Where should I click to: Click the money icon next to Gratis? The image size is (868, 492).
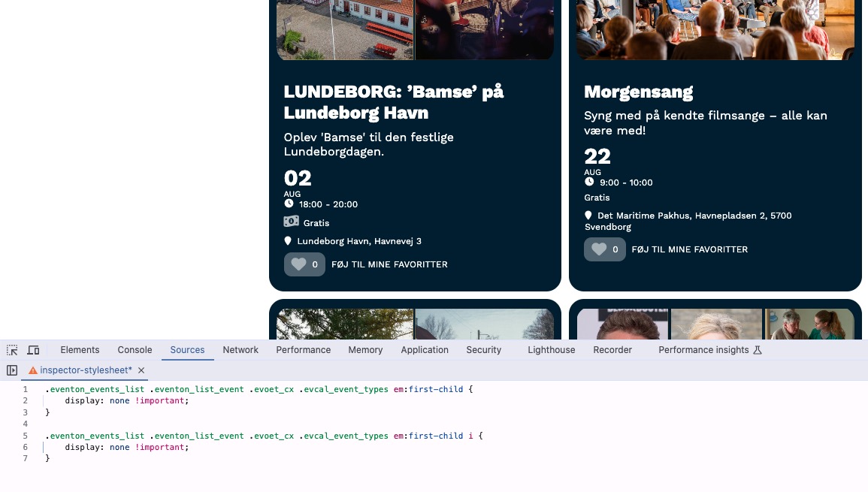291,222
